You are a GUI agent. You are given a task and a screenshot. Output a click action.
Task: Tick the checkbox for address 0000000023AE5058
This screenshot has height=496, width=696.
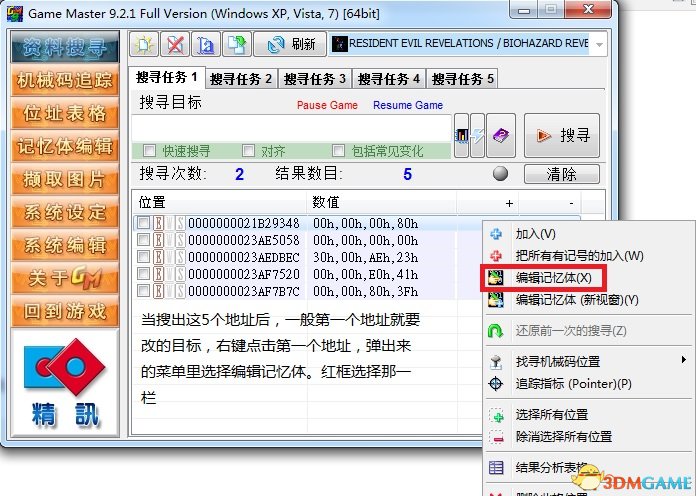tap(143, 240)
